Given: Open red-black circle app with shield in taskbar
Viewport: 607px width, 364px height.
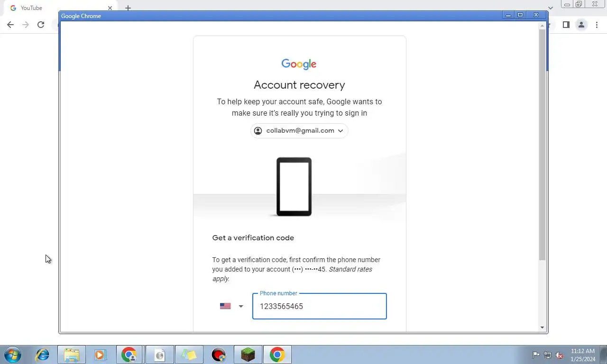Looking at the screenshot, I should click(219, 355).
